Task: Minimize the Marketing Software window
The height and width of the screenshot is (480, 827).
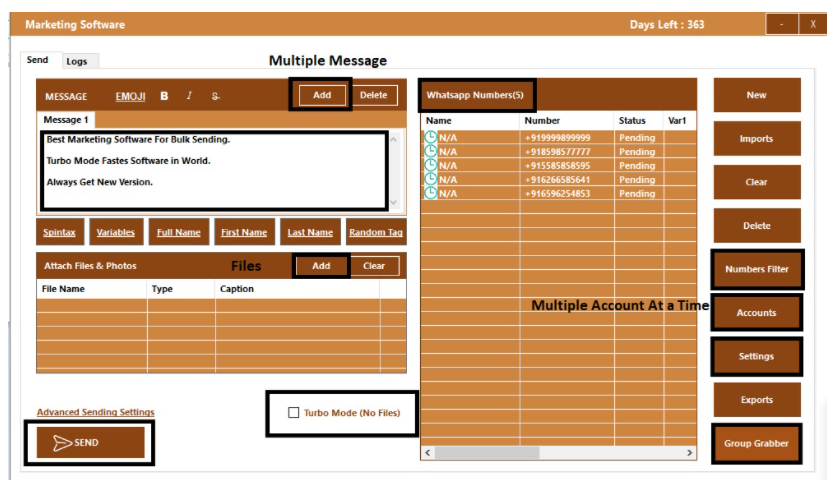Action: click(x=781, y=24)
